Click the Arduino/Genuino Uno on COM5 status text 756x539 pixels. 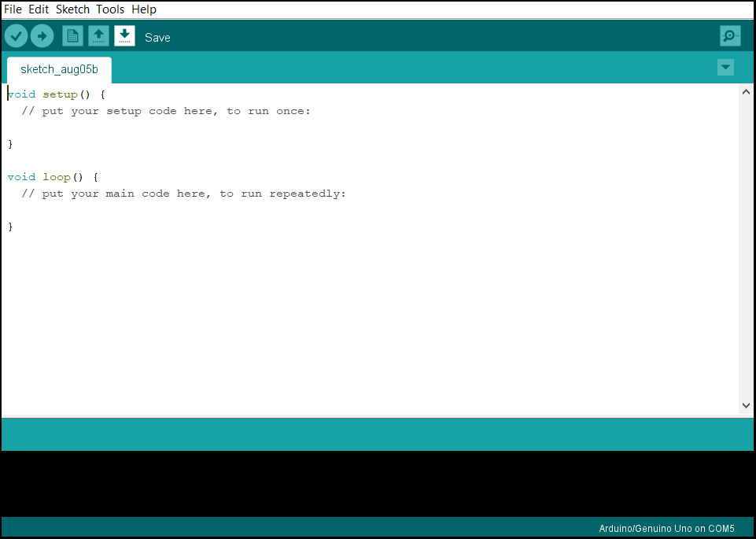point(666,528)
